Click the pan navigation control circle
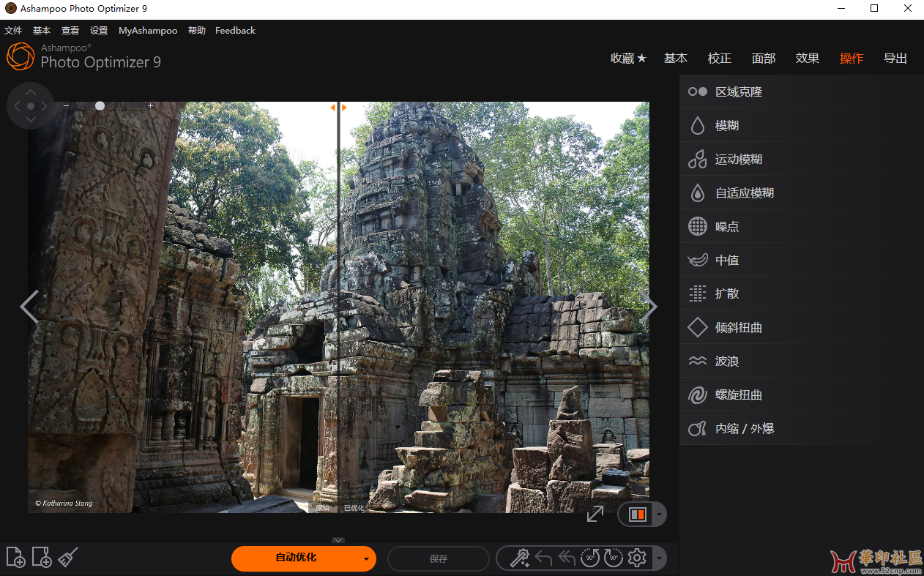924x576 pixels. 30,106
